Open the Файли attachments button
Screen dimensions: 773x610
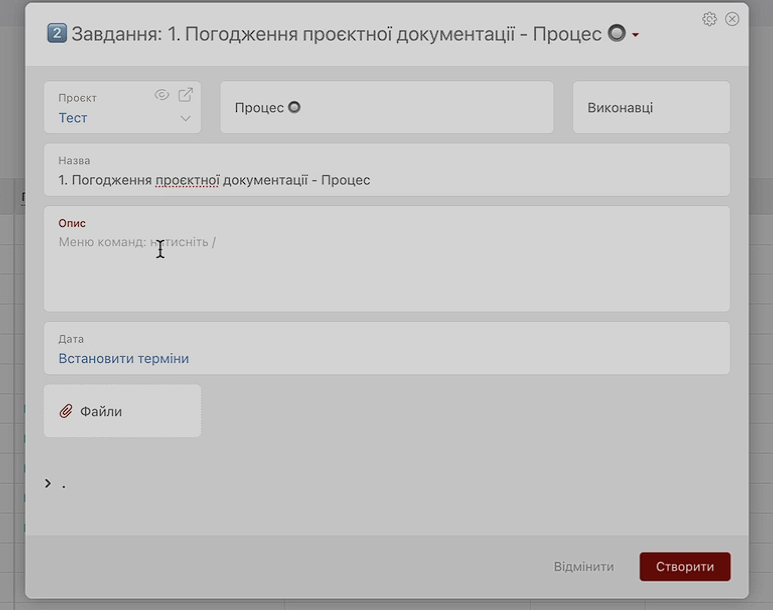[121, 411]
